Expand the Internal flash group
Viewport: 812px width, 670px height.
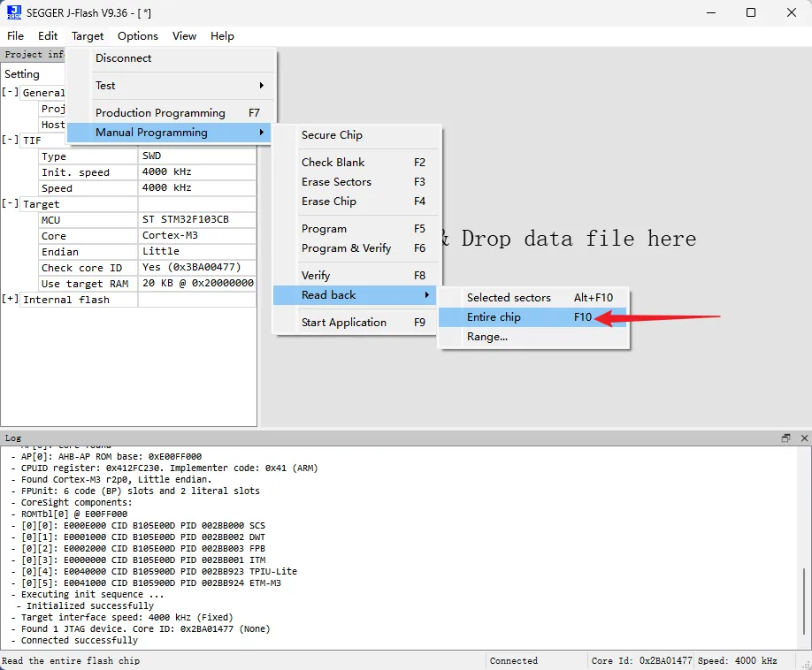[x=10, y=299]
